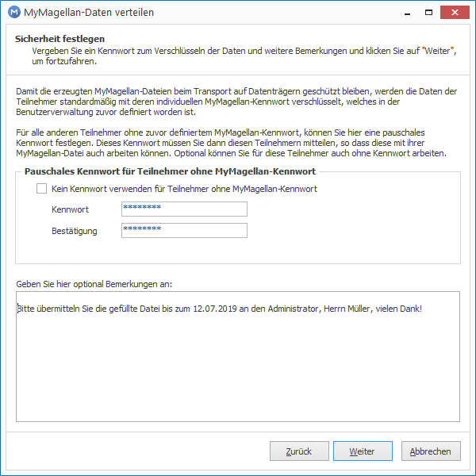Screen dimensions: 476x476
Task: Click the paragraph starting 'Damit die erzeugten MyMagellan-Dateien'
Action: click(236, 102)
